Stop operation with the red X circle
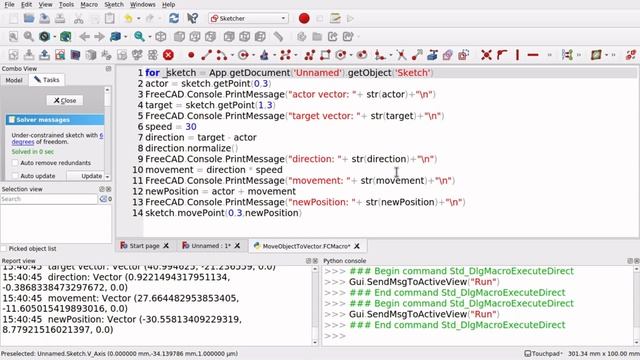The width and height of the screenshot is (640, 360). coord(168,55)
